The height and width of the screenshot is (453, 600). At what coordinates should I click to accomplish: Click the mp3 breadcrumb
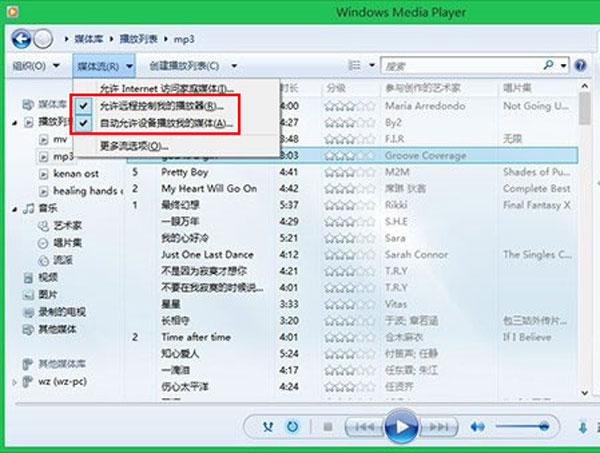pyautogui.click(x=184, y=39)
